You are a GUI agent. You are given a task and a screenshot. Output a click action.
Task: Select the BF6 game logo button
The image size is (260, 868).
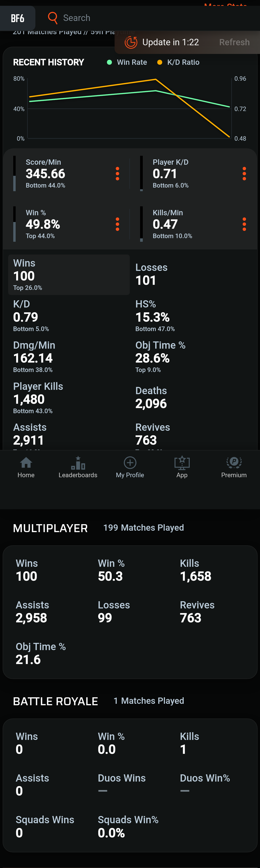[x=18, y=18]
